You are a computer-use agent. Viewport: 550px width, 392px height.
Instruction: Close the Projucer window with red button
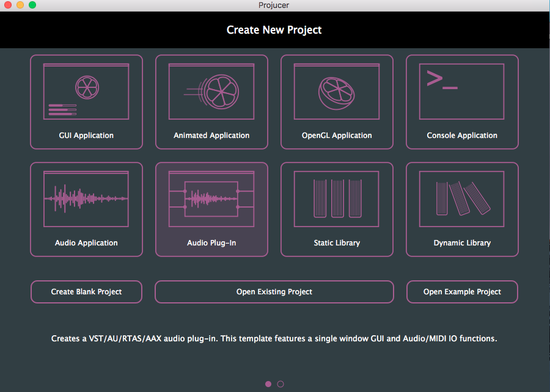(x=8, y=5)
